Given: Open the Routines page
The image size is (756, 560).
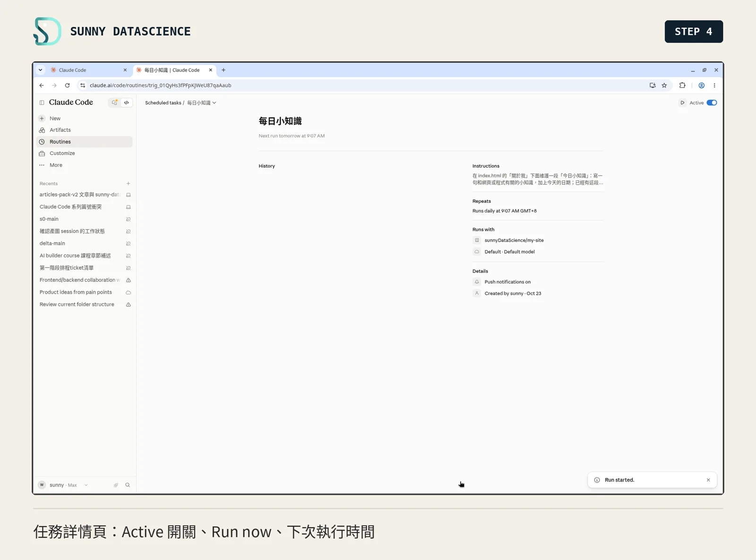Looking at the screenshot, I should click(85, 142).
